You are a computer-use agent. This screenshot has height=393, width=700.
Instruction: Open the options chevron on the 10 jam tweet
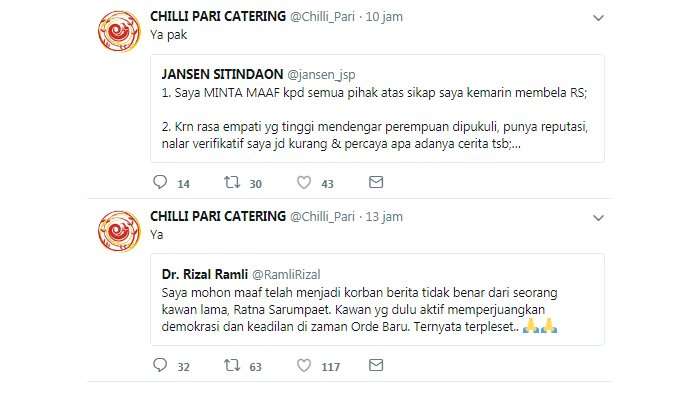point(598,18)
